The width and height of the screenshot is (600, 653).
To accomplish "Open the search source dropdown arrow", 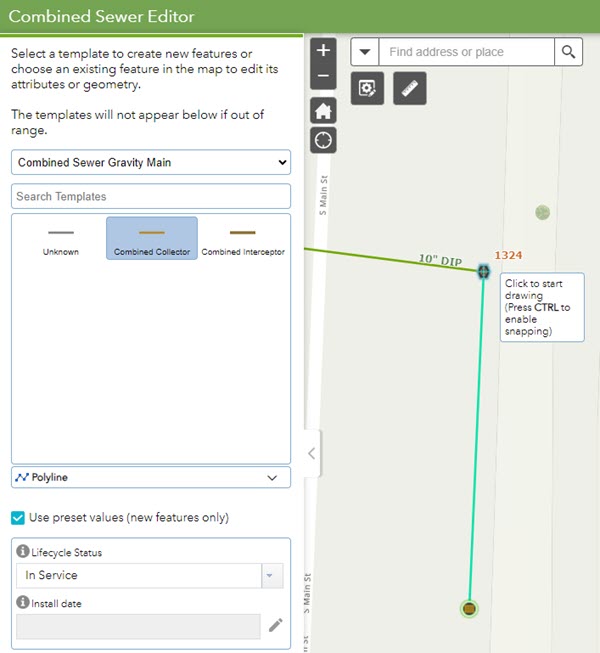I will 365,52.
